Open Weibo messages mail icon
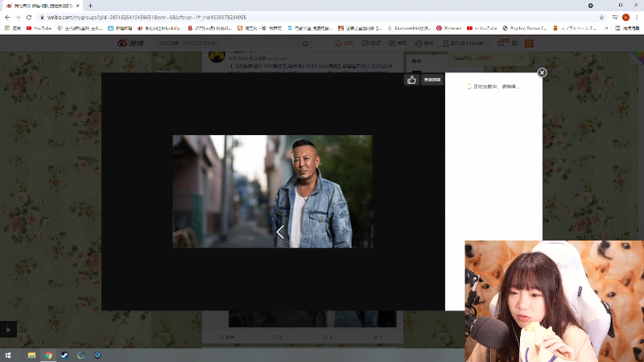 click(x=502, y=43)
